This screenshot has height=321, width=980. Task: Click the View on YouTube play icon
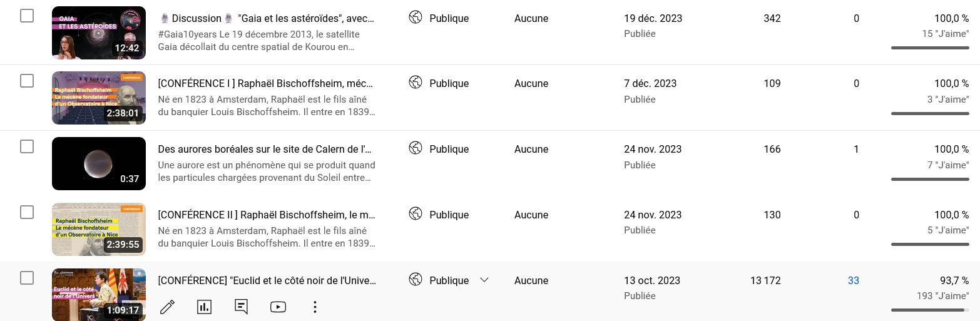coord(278,307)
